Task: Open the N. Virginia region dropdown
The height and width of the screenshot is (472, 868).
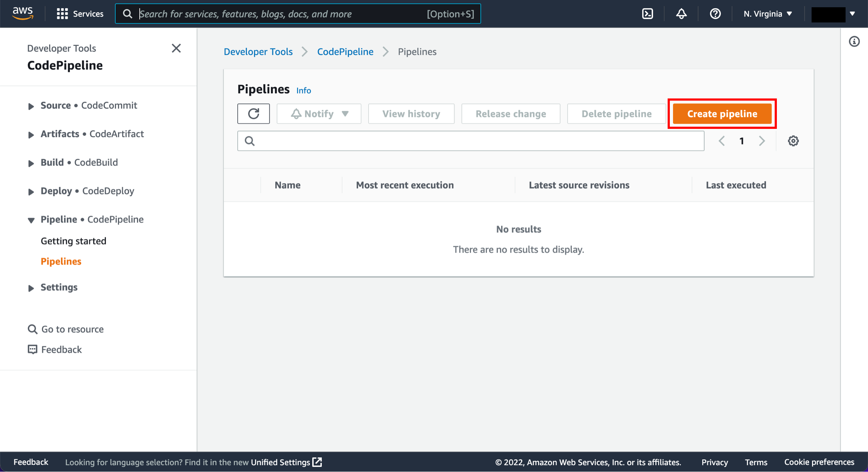Action: click(x=768, y=14)
